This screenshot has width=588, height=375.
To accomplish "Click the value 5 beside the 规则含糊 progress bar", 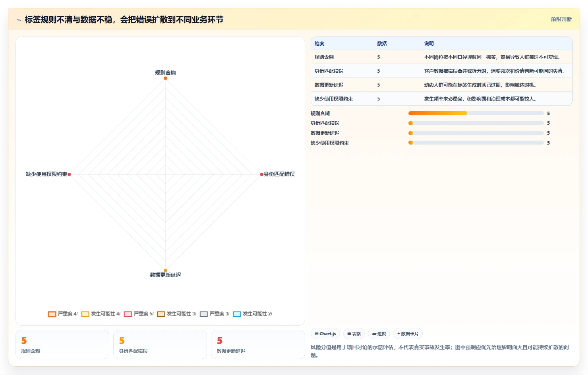I will coord(548,114).
